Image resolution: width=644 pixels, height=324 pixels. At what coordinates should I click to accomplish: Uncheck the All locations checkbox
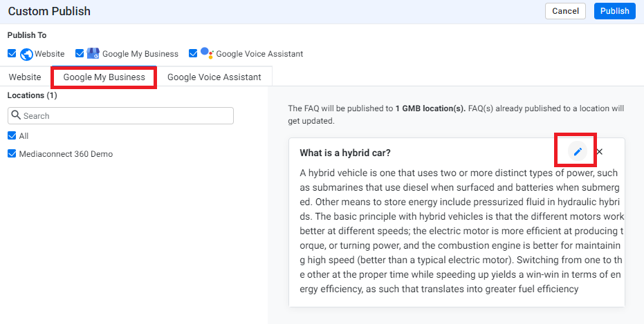tap(12, 136)
